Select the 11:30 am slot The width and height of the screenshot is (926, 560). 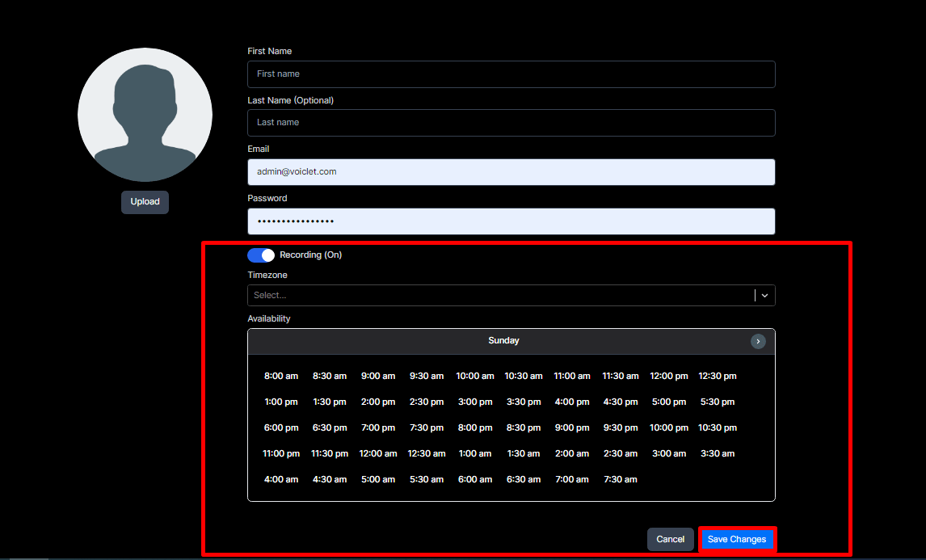[620, 377]
